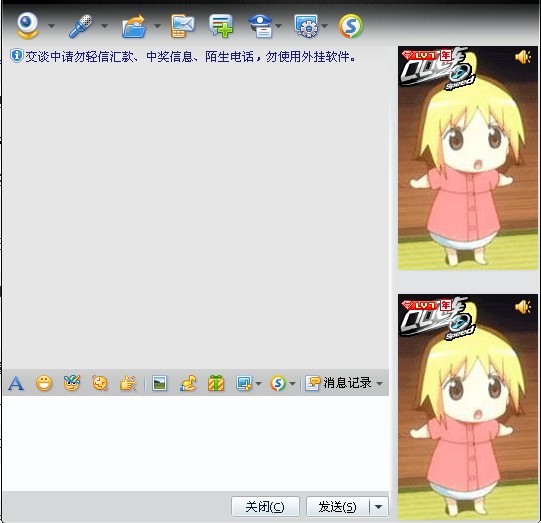Viewport: 541px width, 523px height.
Task: Open the pointing hand gesture icon
Action: [x=128, y=383]
